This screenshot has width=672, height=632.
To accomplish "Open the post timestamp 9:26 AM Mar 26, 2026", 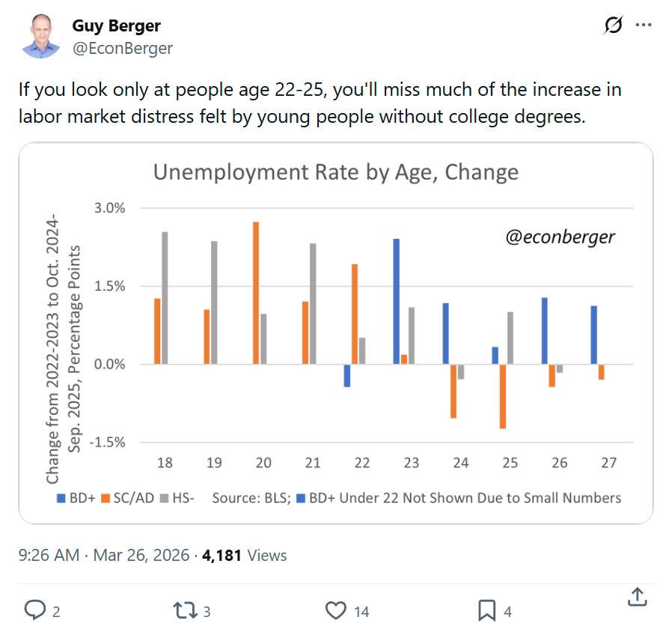I will [103, 556].
